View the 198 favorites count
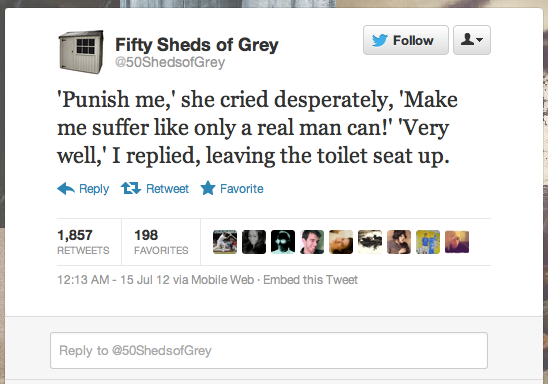The height and width of the screenshot is (384, 548). coord(161,242)
